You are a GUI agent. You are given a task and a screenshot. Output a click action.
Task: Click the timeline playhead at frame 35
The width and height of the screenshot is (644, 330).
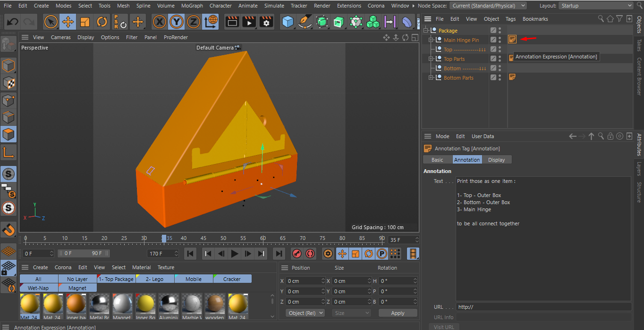pyautogui.click(x=163, y=239)
